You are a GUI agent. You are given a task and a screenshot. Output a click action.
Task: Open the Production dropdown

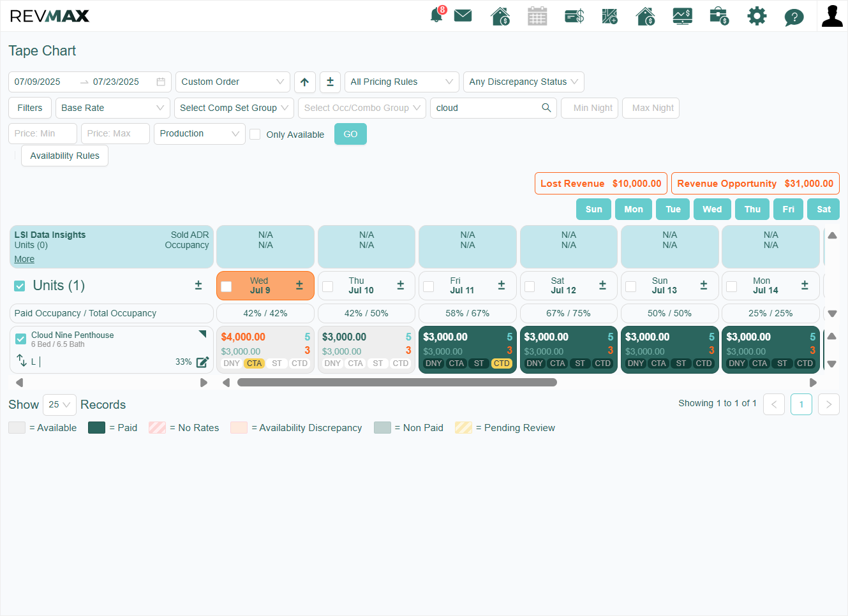pyautogui.click(x=200, y=134)
